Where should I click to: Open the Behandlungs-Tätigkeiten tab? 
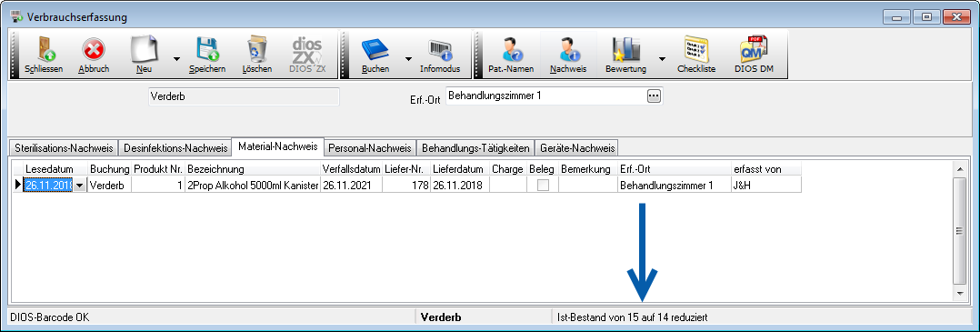click(x=475, y=148)
